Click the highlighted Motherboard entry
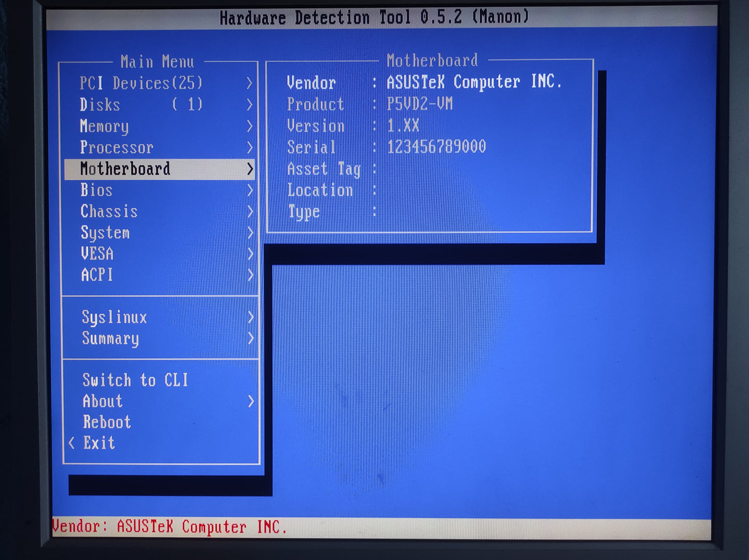The image size is (749, 560). click(x=124, y=169)
